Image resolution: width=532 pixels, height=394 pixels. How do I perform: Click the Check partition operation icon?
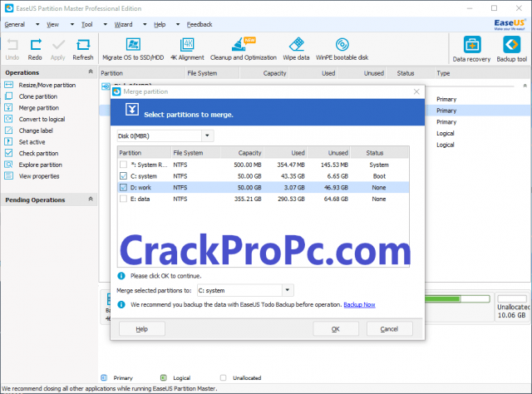click(9, 153)
